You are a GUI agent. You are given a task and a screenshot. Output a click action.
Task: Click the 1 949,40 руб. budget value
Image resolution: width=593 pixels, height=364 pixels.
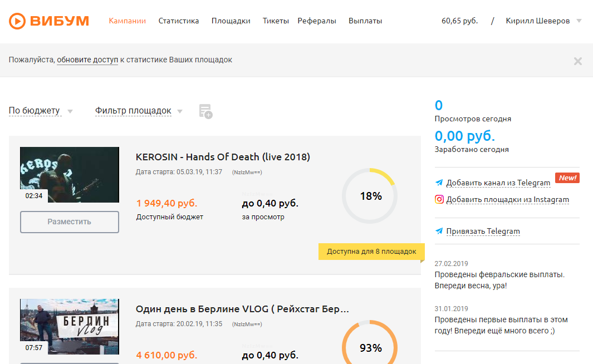click(x=167, y=203)
